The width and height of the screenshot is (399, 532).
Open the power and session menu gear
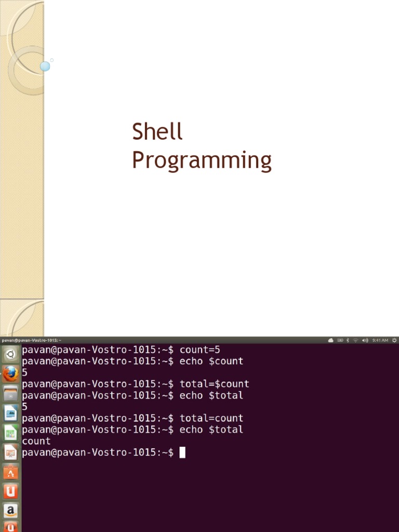(x=394, y=340)
